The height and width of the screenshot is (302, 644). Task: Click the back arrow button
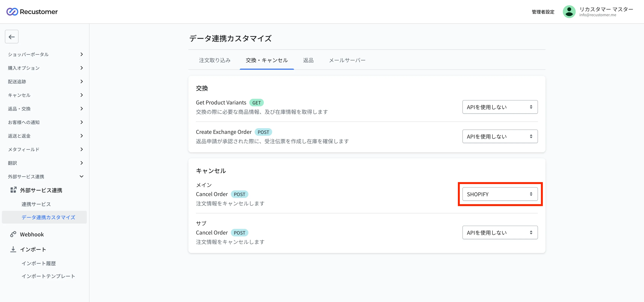point(12,37)
